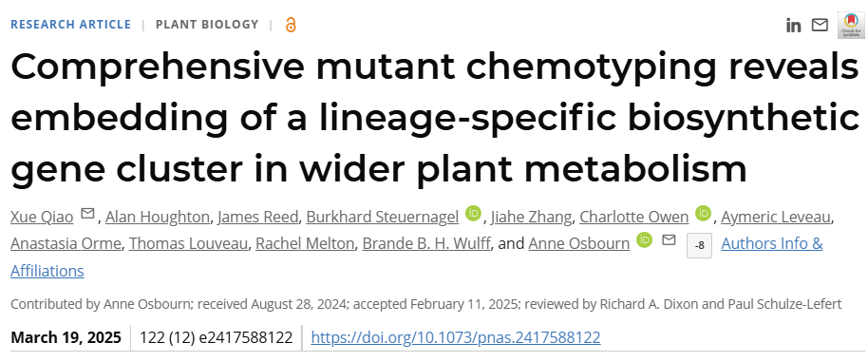Open Charlotte Owen's ORCID icon
The image size is (868, 362).
click(703, 214)
